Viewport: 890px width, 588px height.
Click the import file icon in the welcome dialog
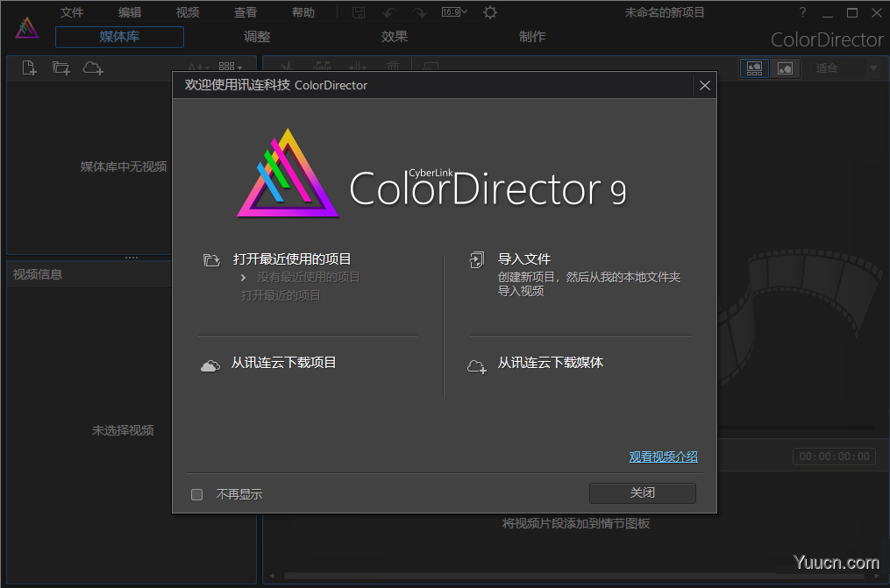pos(477,259)
